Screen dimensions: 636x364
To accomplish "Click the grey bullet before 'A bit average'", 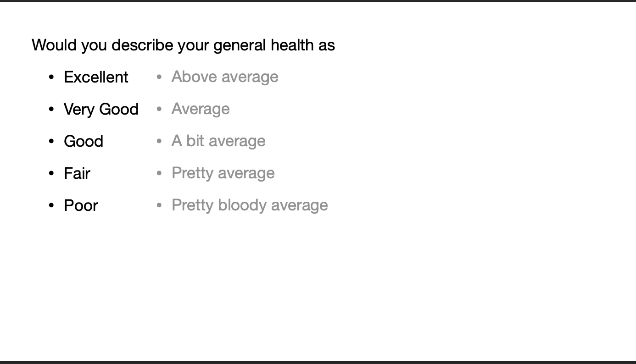I will click(x=159, y=141).
